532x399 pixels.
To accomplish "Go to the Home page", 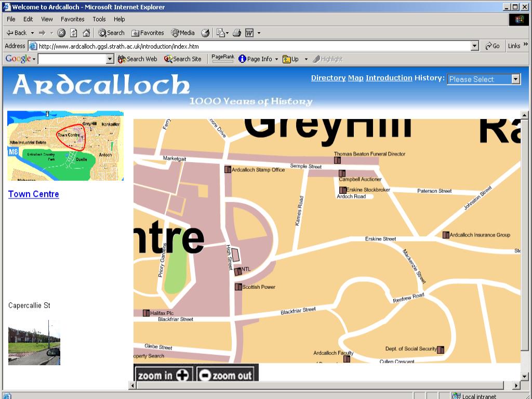I will (87, 33).
